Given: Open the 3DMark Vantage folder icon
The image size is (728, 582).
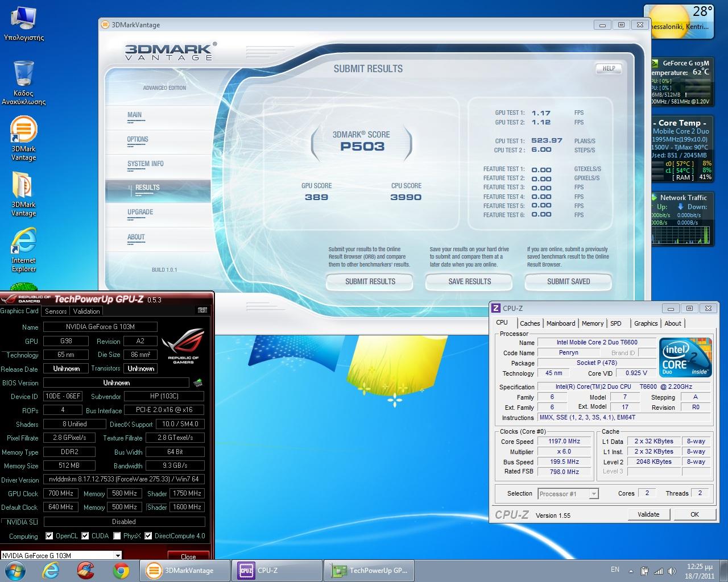Looking at the screenshot, I should click(x=23, y=194).
